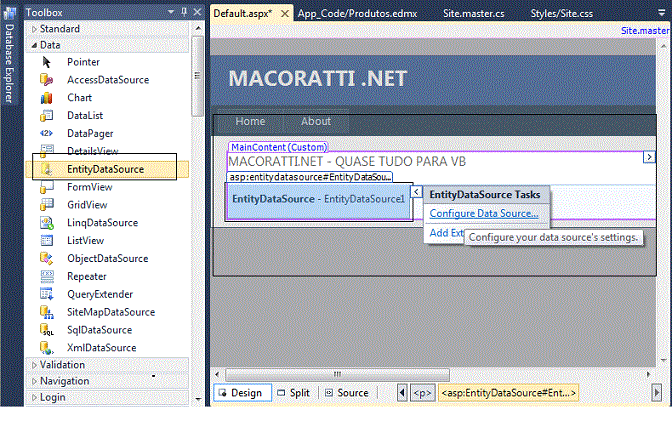Navigate tag selector to the right
672x427 pixels.
pos(656,393)
